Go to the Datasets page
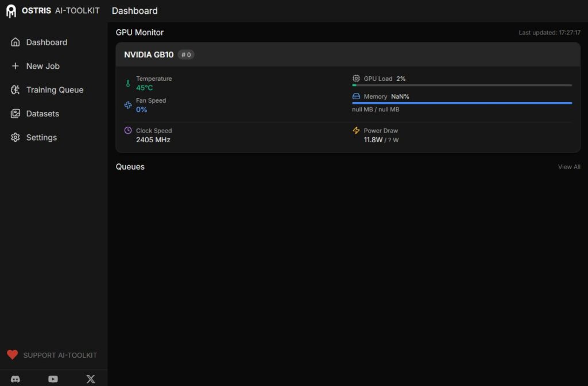 pyautogui.click(x=42, y=114)
